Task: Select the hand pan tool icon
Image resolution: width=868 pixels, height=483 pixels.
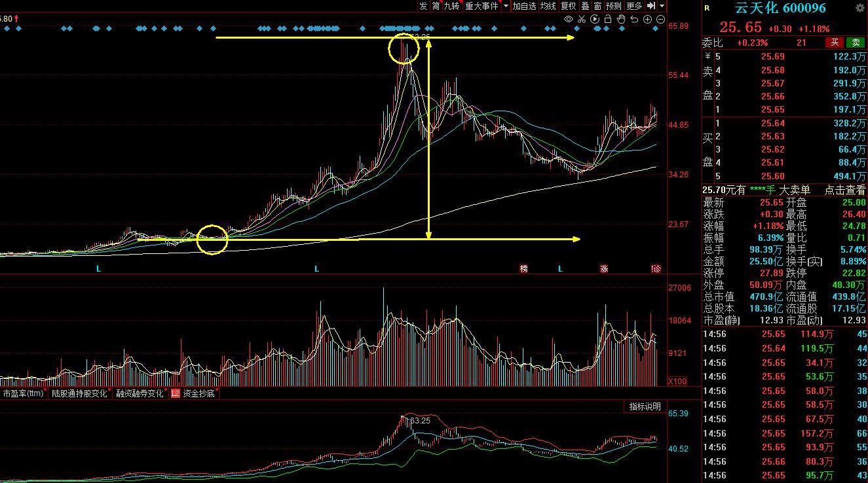Action: pyautogui.click(x=621, y=20)
